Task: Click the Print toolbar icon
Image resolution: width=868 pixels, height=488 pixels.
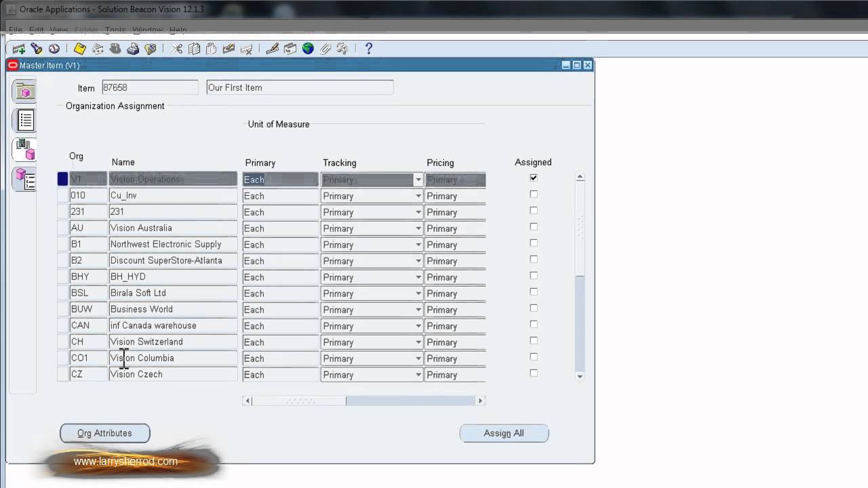Action: pos(133,49)
